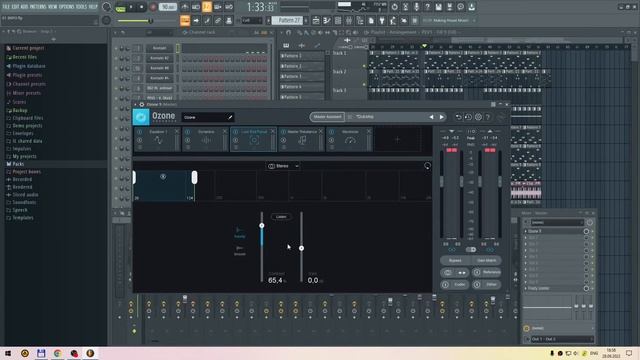Remove the Maximizer module with X
640x360 pixels.
click(369, 131)
